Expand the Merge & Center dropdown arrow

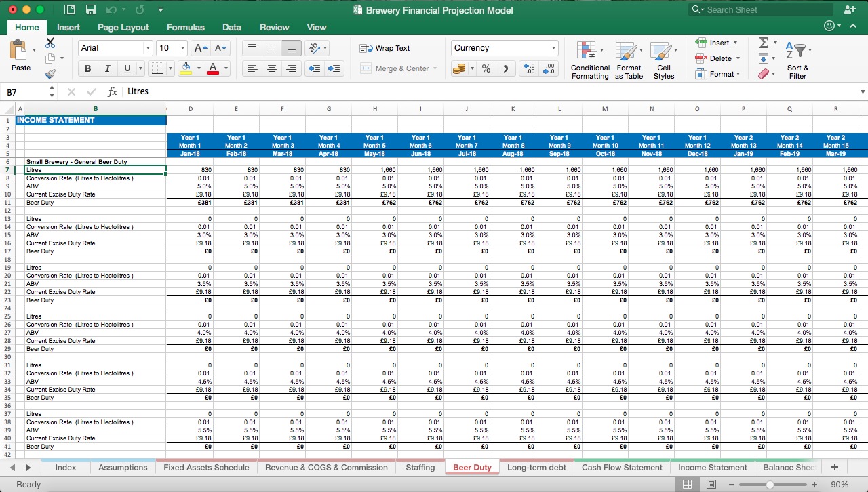point(434,68)
